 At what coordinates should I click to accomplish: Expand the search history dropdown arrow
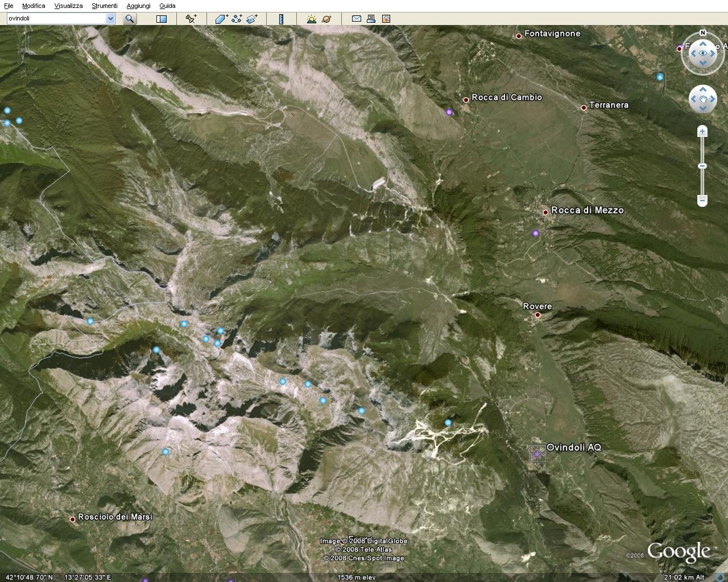(110, 18)
